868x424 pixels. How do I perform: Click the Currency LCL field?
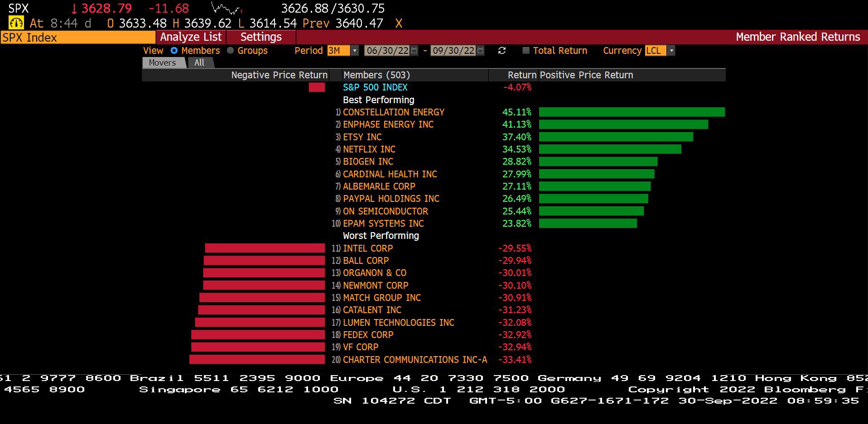coord(656,51)
